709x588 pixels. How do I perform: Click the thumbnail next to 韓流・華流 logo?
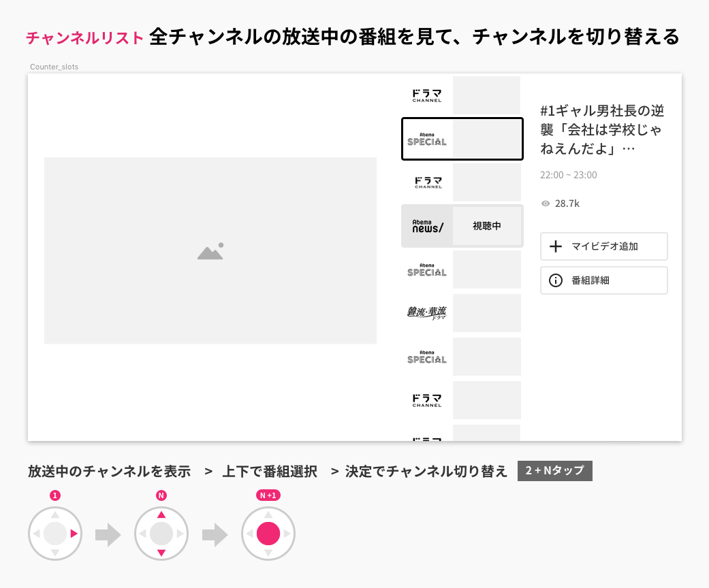[x=487, y=313]
